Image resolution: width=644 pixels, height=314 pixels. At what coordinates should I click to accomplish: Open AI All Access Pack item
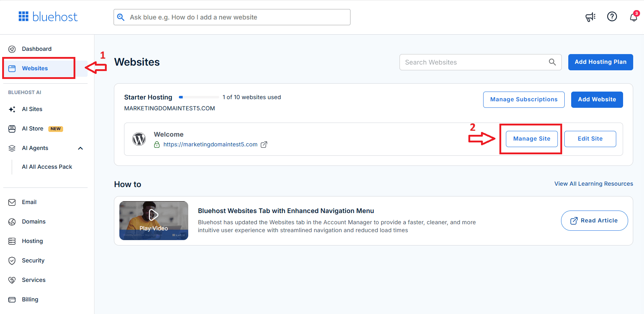click(47, 167)
